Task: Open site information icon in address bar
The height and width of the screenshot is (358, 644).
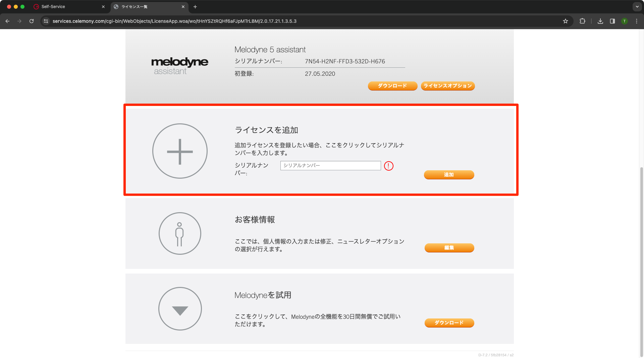Action: [46, 21]
